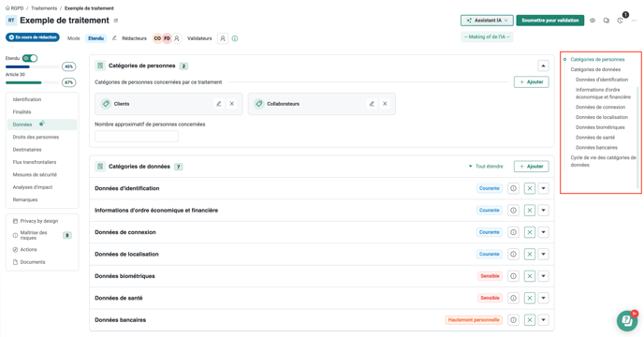Click the Nombre approximatif de personnes field
The width and height of the screenshot is (644, 337).
pyautogui.click(x=137, y=137)
